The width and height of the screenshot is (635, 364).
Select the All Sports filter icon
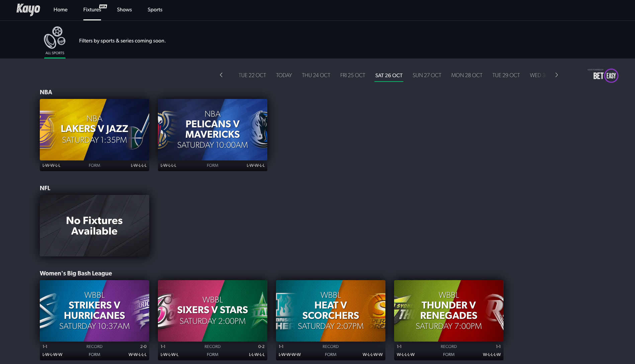pyautogui.click(x=55, y=41)
